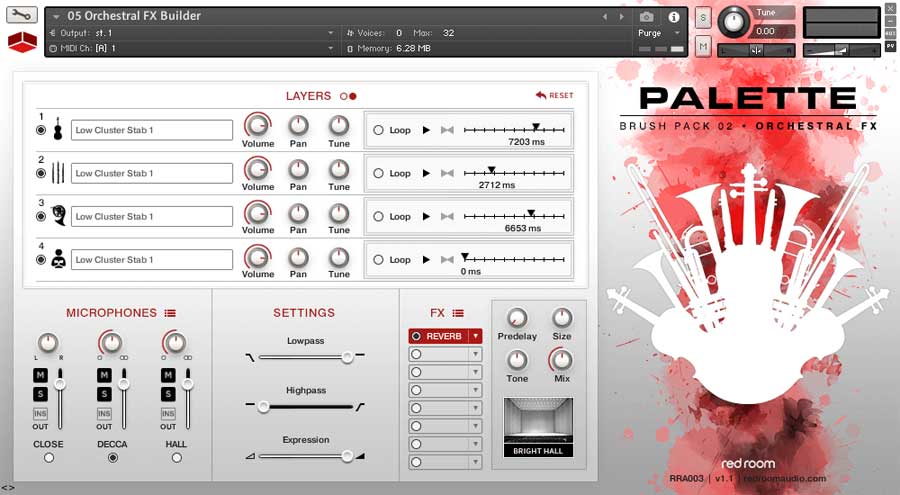Open the FX list menu icon
Viewport: 900px width, 495px height.
point(457,313)
